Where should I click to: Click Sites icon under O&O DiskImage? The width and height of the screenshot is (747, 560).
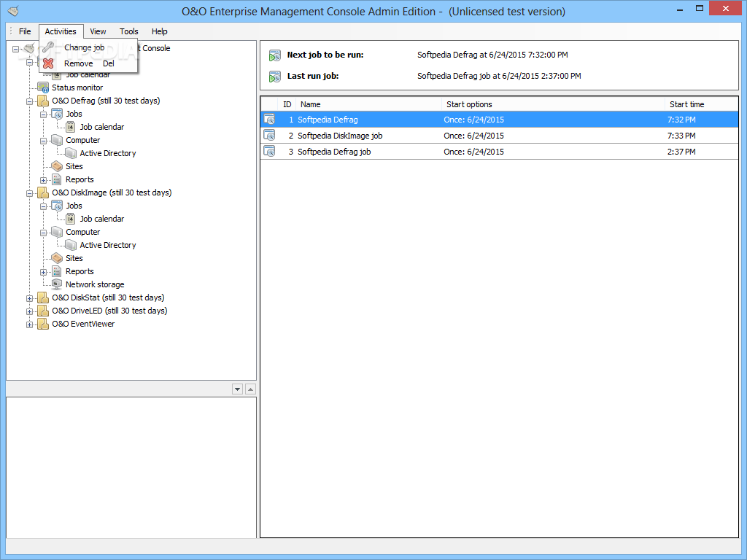57,258
